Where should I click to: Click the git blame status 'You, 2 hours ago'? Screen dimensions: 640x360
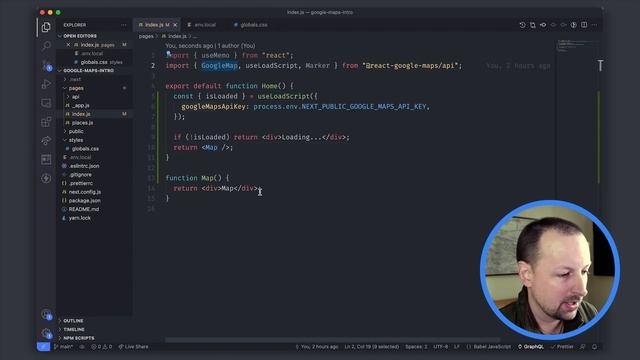(x=317, y=347)
